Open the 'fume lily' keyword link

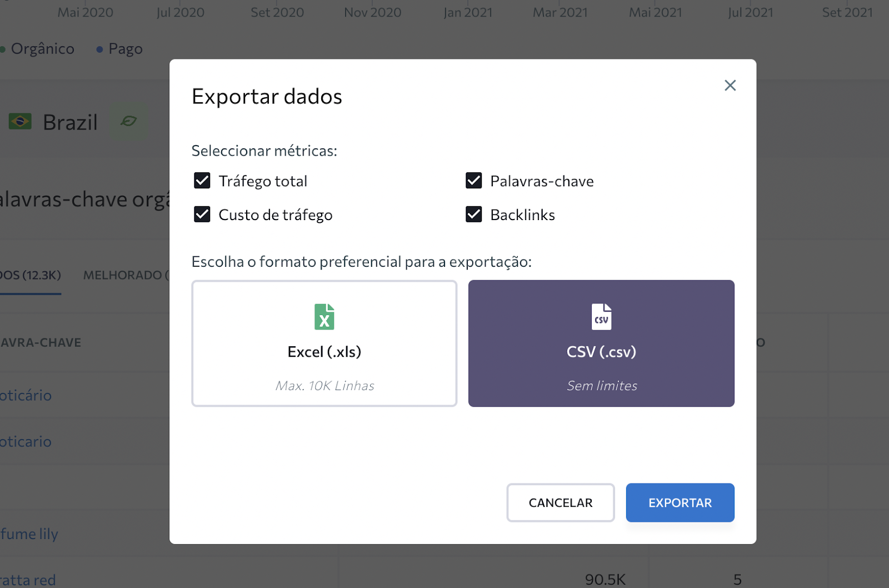click(x=29, y=534)
